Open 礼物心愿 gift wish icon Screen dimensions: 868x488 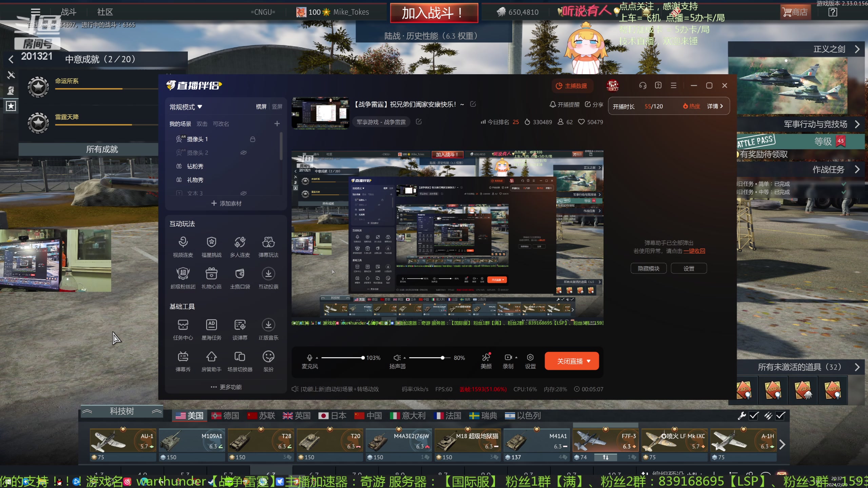(x=212, y=274)
